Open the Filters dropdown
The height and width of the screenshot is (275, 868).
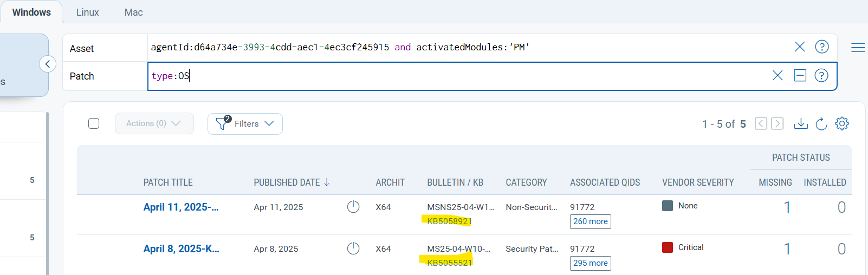tap(245, 124)
